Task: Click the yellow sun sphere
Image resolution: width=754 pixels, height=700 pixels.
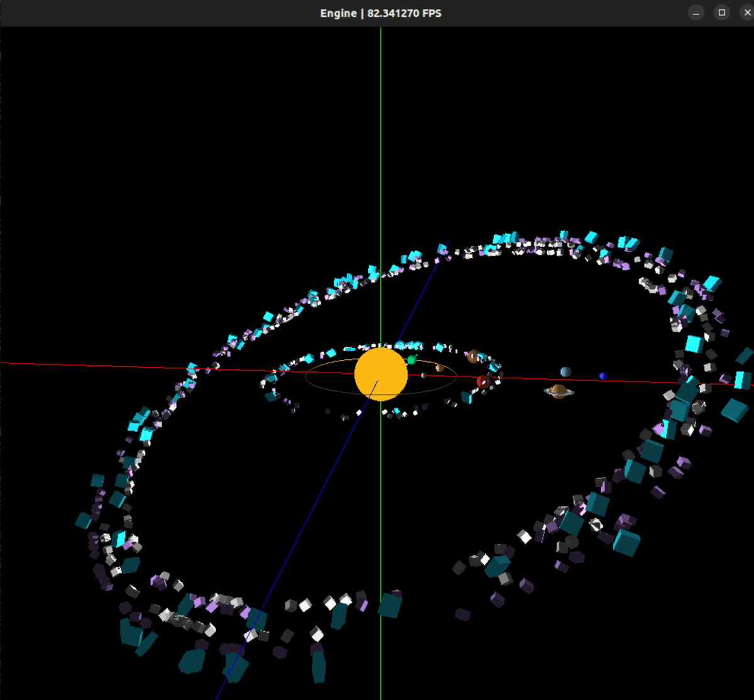Action: click(381, 374)
